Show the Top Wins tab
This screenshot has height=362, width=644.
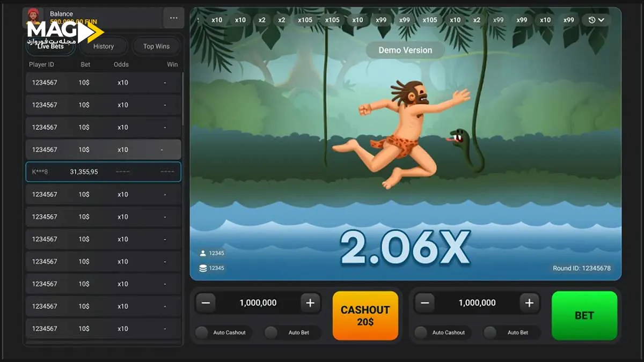(156, 46)
